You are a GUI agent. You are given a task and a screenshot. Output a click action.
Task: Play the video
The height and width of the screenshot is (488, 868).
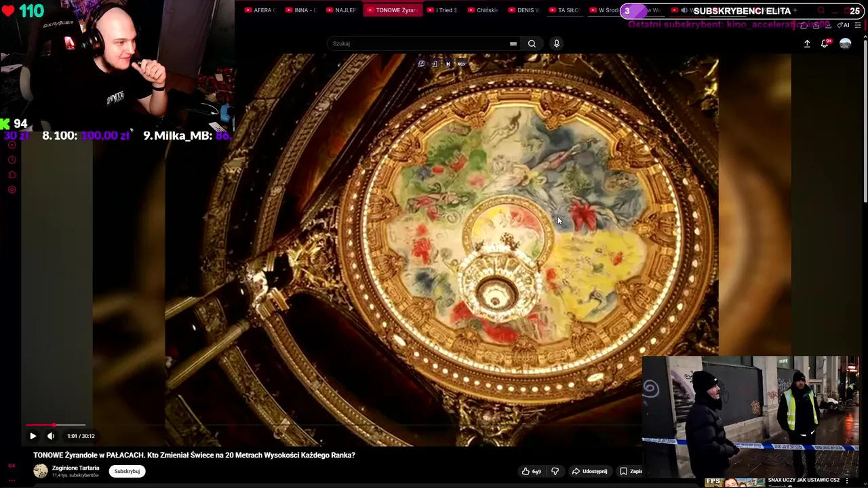click(x=33, y=436)
